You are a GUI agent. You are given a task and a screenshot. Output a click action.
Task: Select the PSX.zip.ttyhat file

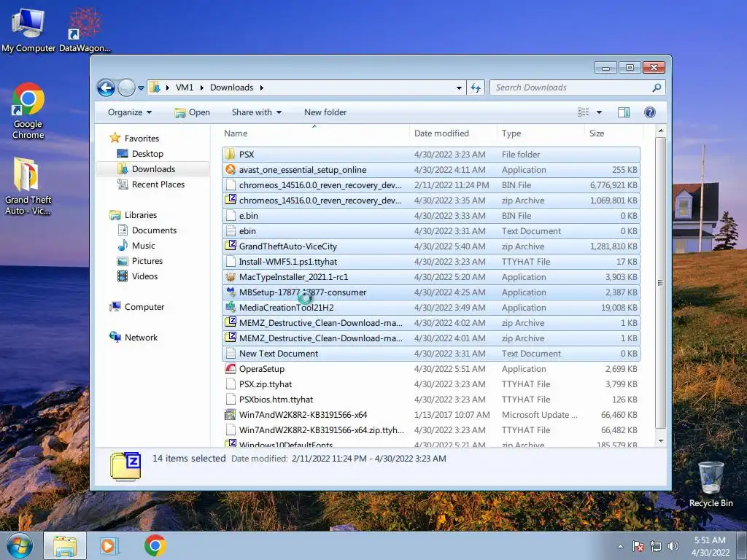[430, 384]
